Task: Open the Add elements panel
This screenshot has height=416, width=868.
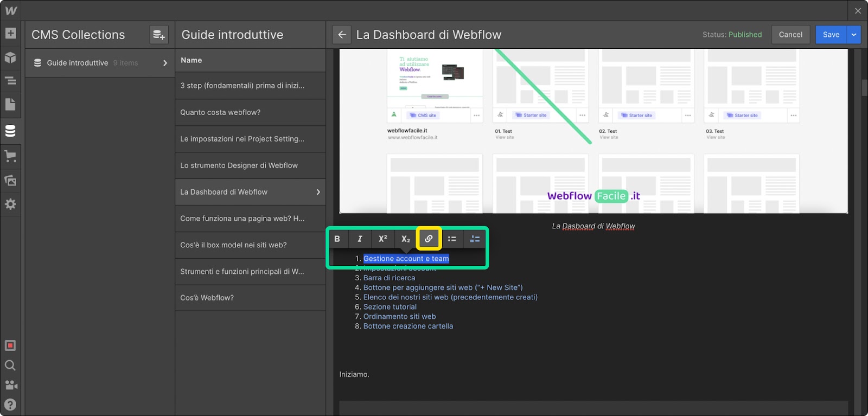Action: 10,33
